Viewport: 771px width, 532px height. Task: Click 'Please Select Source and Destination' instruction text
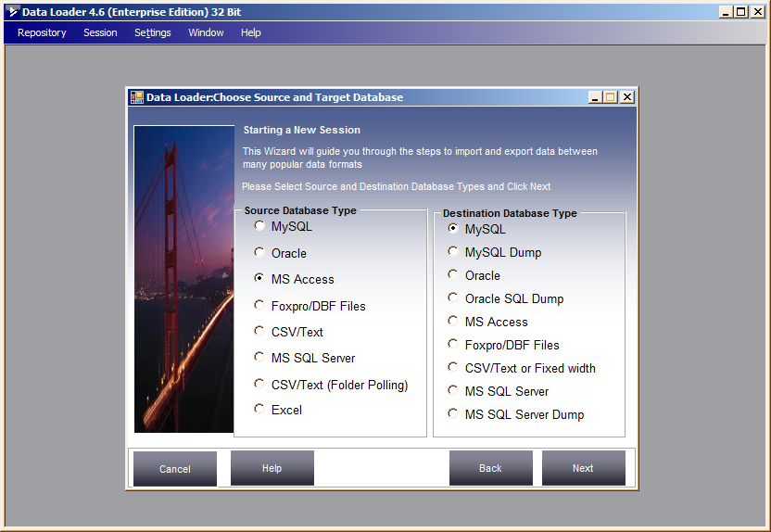[397, 186]
